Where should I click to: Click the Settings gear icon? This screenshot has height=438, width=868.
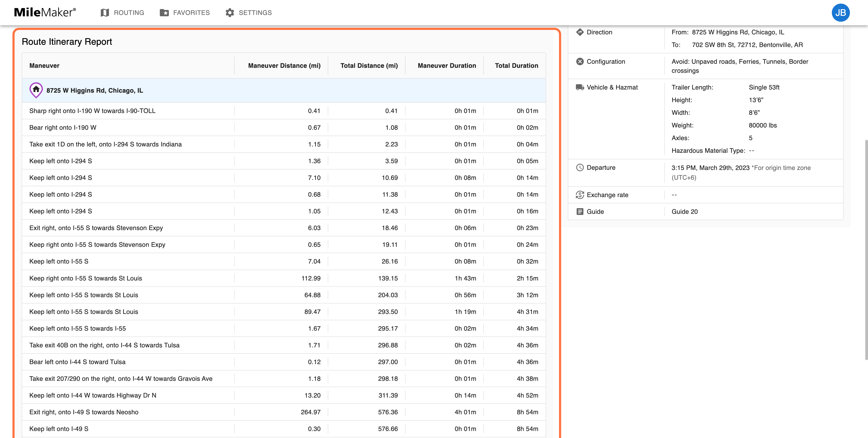click(x=230, y=12)
